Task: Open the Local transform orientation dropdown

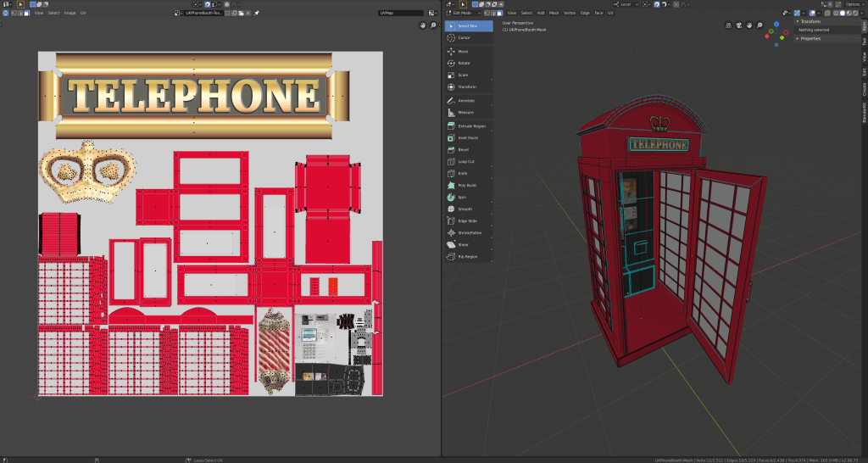Action: [627, 4]
